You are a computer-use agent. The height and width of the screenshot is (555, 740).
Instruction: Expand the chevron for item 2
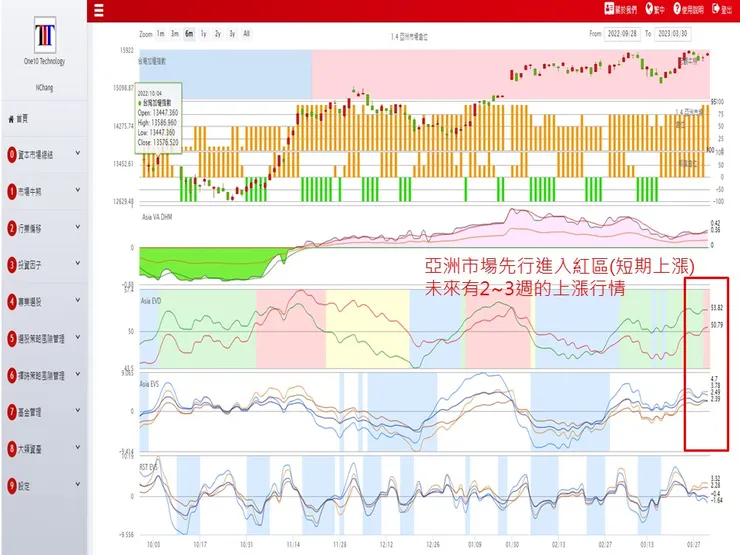coord(78,227)
